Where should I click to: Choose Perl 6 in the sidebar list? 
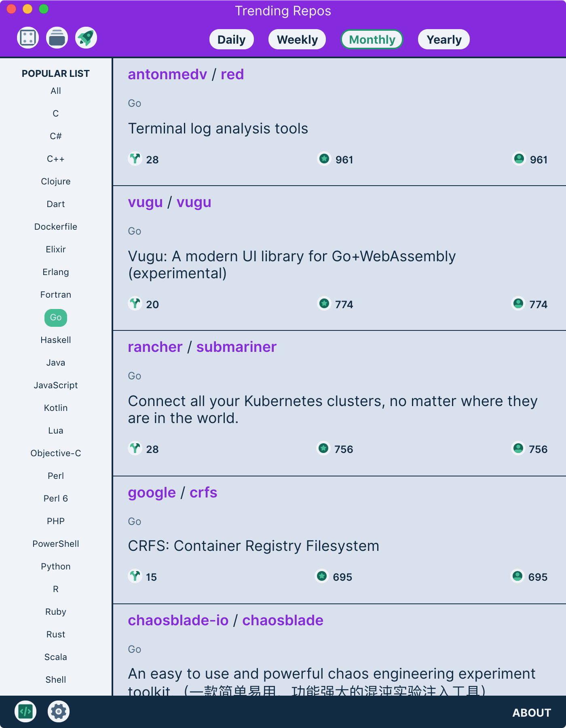click(56, 499)
